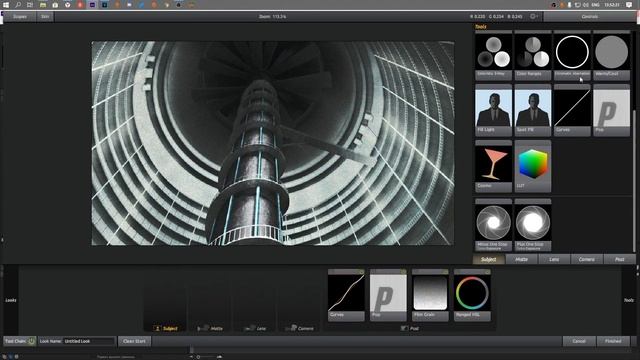Select the Cosmo martini glass tool
This screenshot has height=360, width=640.
tap(493, 166)
